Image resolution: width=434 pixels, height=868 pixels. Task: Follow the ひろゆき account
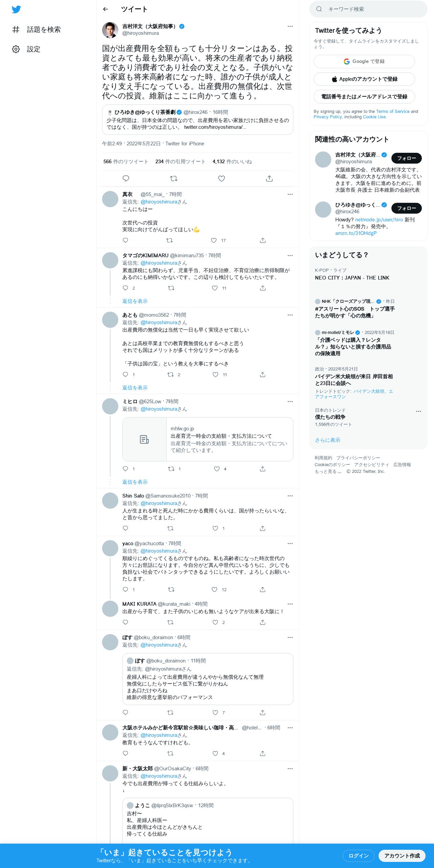tap(406, 208)
